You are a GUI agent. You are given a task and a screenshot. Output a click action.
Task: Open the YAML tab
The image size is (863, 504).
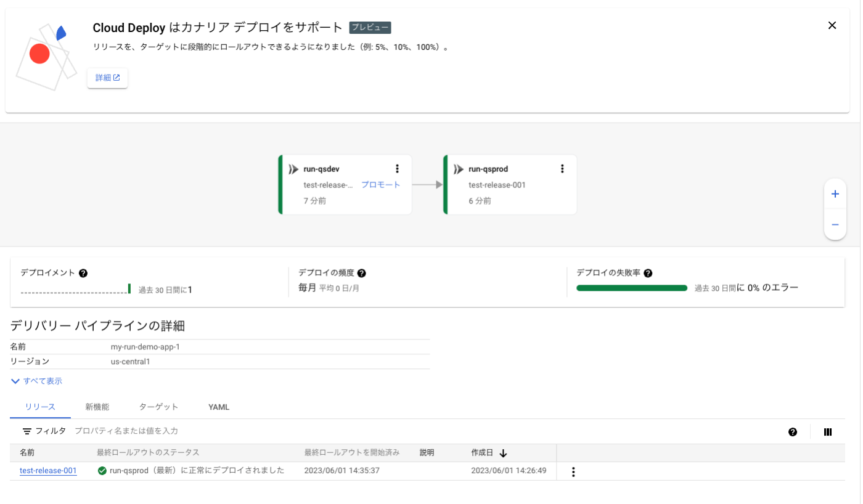click(x=219, y=407)
